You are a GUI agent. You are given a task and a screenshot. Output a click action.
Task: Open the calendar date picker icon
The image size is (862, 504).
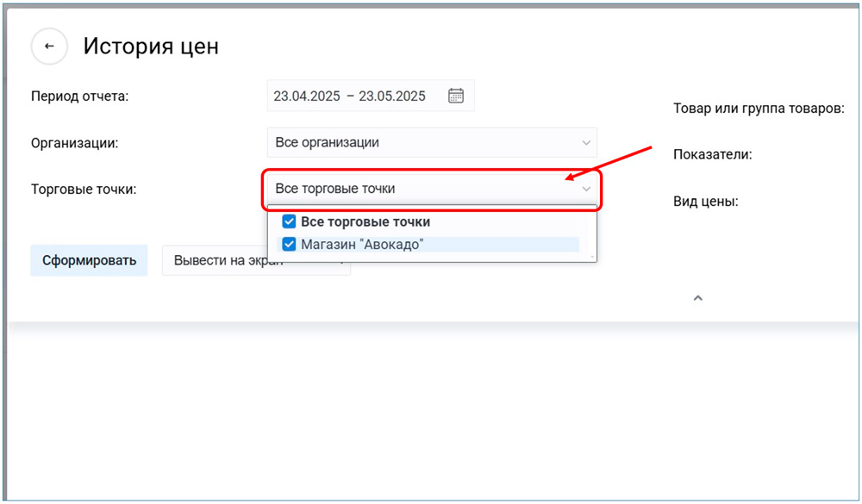456,96
